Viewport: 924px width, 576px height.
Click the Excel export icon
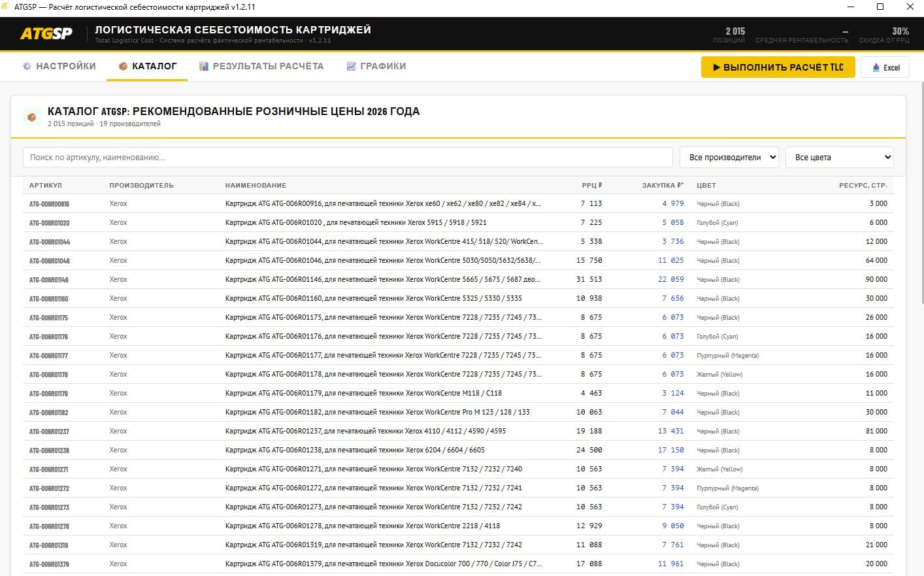[x=876, y=67]
